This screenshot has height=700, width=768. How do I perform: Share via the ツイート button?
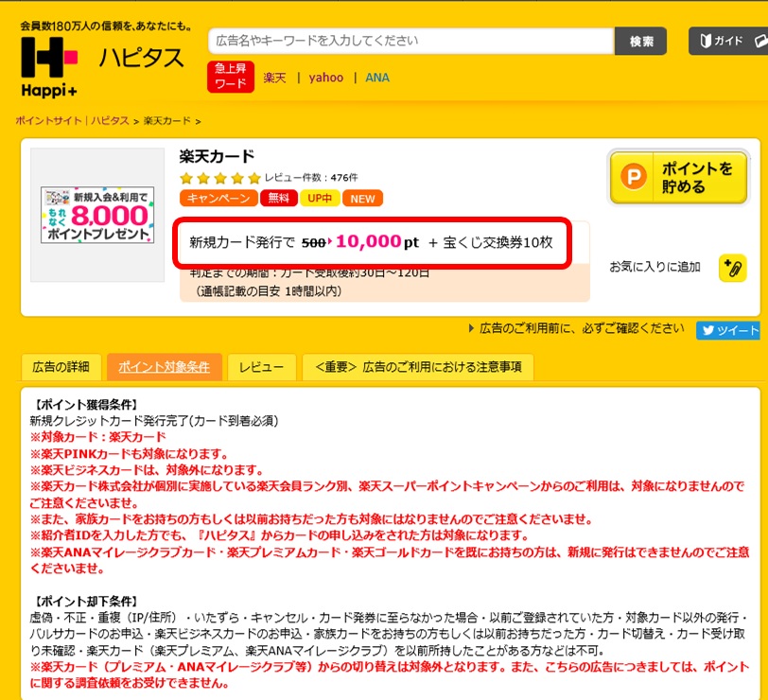[728, 331]
